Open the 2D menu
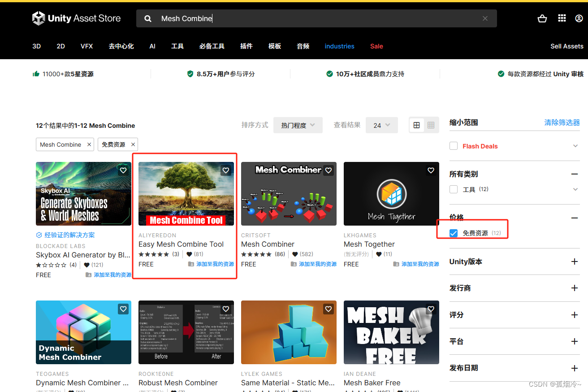 point(61,46)
